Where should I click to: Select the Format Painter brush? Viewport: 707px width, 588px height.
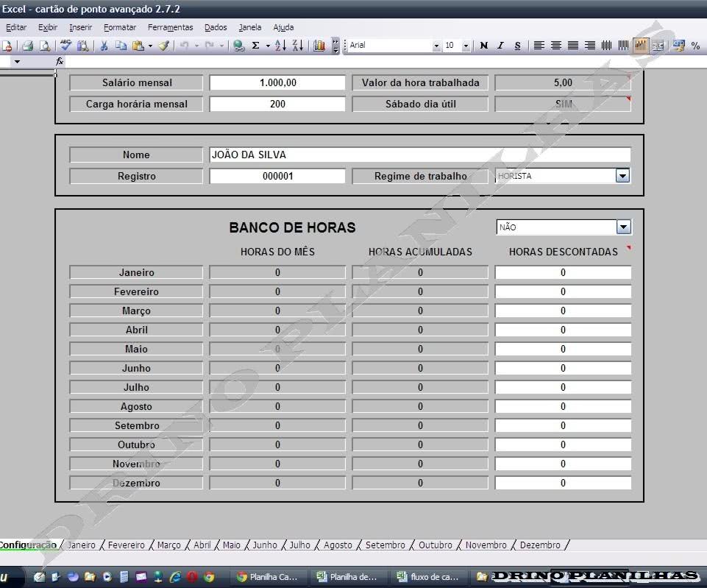163,46
